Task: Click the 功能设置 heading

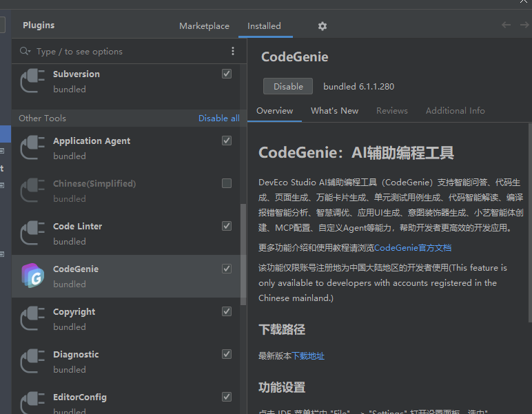Action: (x=282, y=387)
